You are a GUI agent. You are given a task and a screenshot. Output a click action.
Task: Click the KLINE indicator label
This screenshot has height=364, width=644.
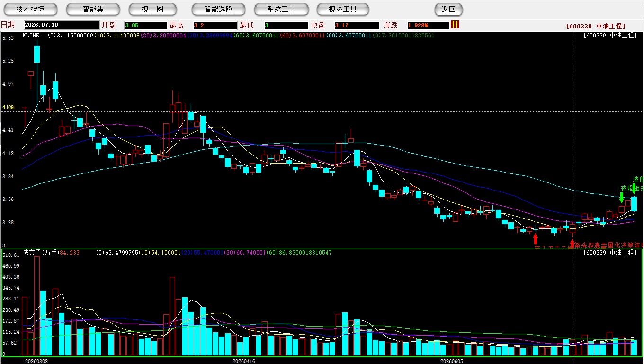click(31, 36)
